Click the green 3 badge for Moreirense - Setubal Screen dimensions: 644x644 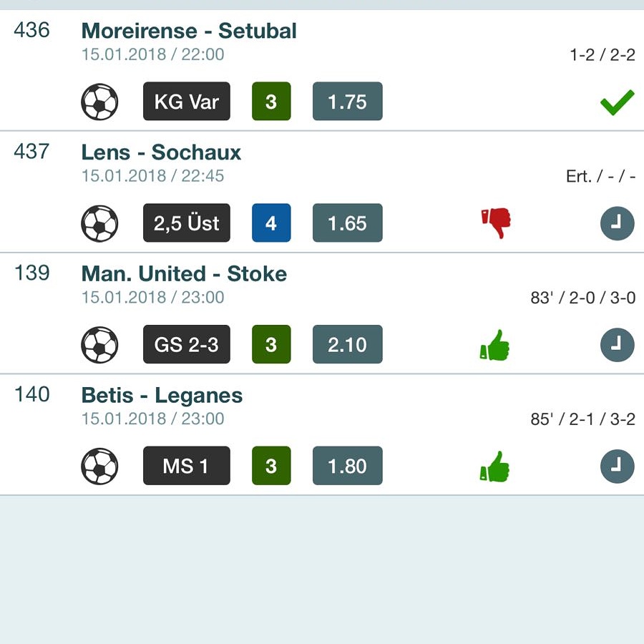point(271,101)
